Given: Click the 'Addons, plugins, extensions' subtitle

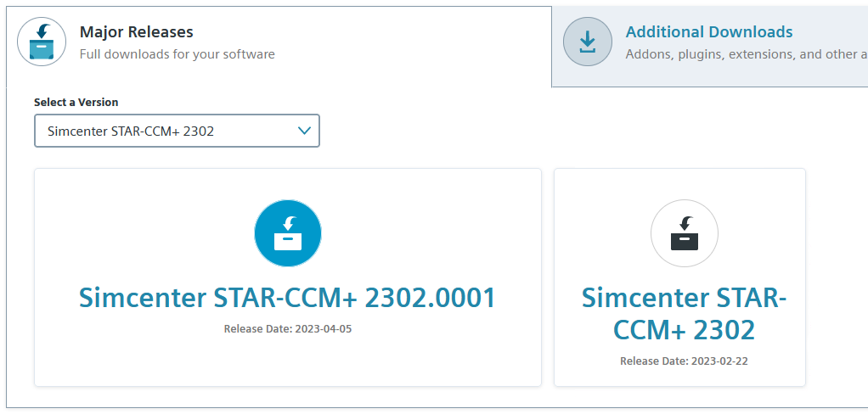Looking at the screenshot, I should [747, 54].
